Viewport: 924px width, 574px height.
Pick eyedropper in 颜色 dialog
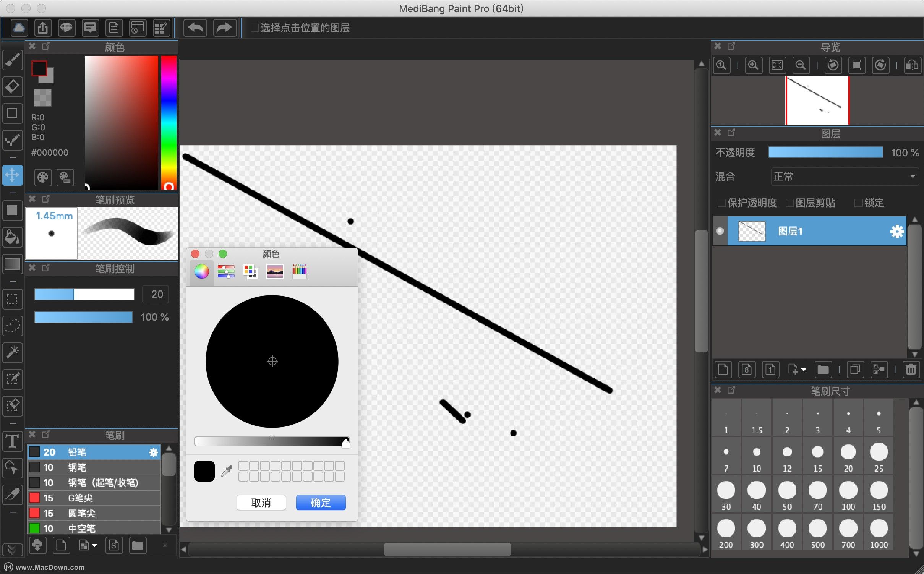[227, 471]
